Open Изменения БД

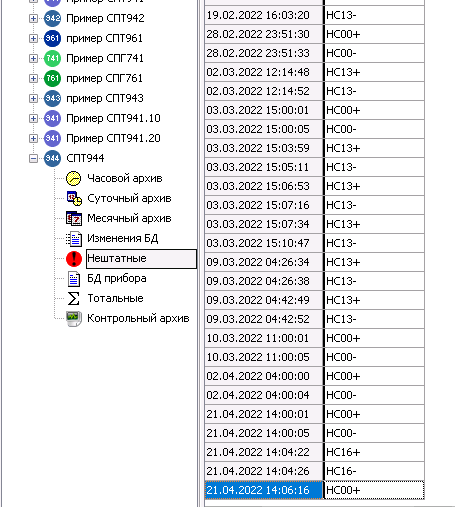(x=123, y=238)
